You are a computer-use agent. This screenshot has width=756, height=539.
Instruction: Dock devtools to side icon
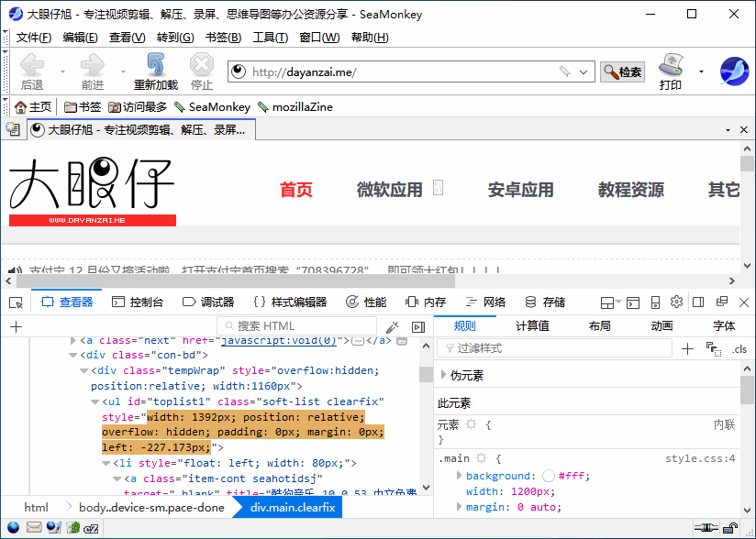(698, 302)
